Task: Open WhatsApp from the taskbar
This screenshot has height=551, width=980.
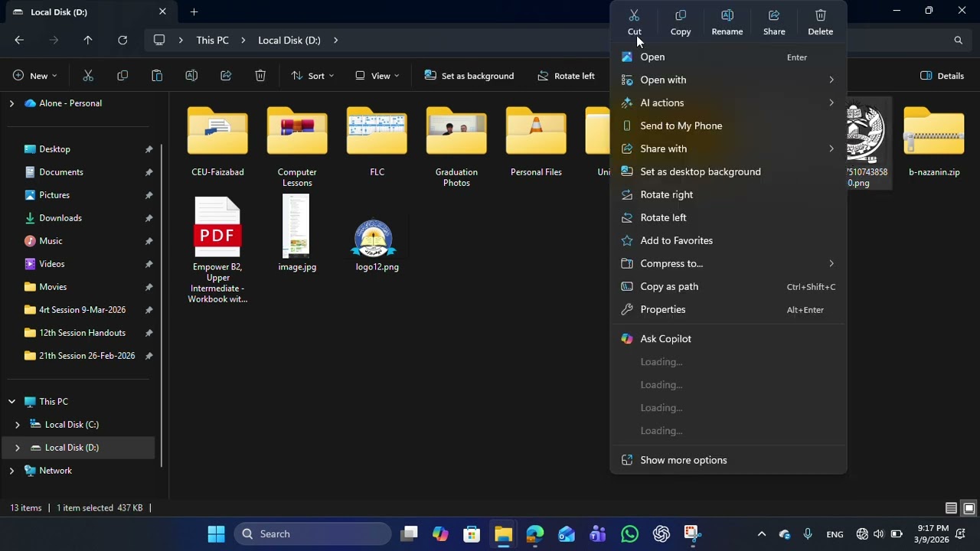Action: pos(629,533)
